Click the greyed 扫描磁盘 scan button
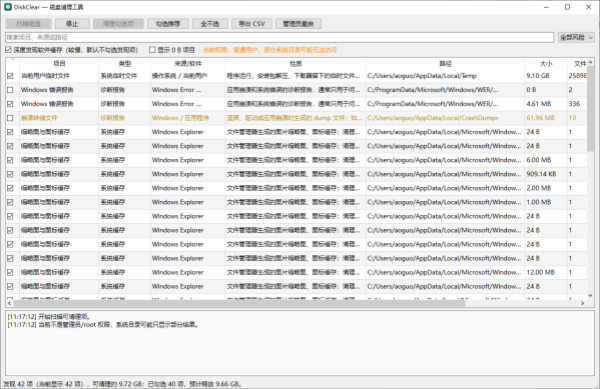The height and width of the screenshot is (389, 600). 28,24
